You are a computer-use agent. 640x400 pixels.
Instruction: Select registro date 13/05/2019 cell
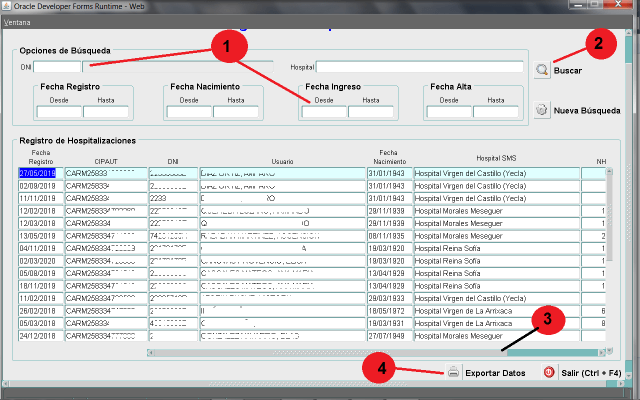tap(41, 236)
